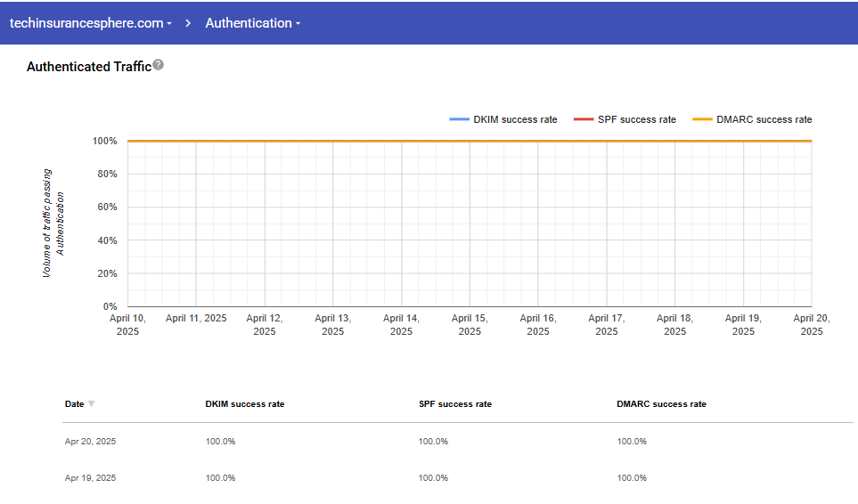Screen dimensions: 858x504
Task: Click the sort arrow next to Date
Action: 91,404
